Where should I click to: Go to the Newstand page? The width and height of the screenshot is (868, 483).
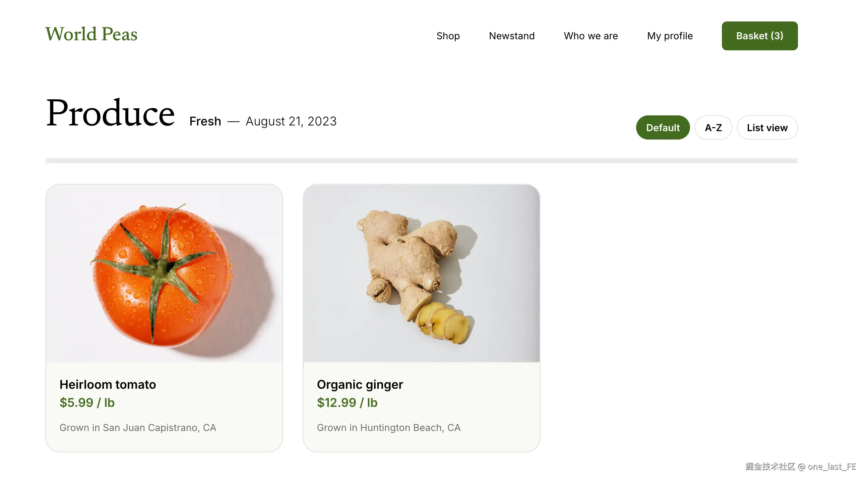pyautogui.click(x=511, y=36)
